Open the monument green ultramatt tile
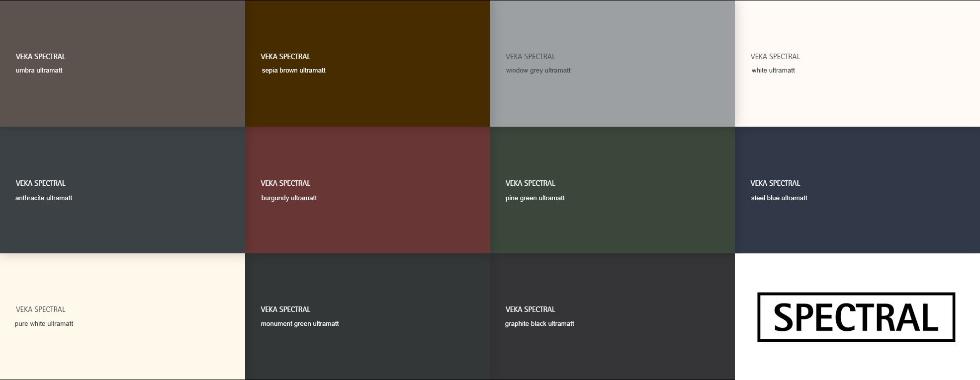980x380 pixels. [367, 316]
